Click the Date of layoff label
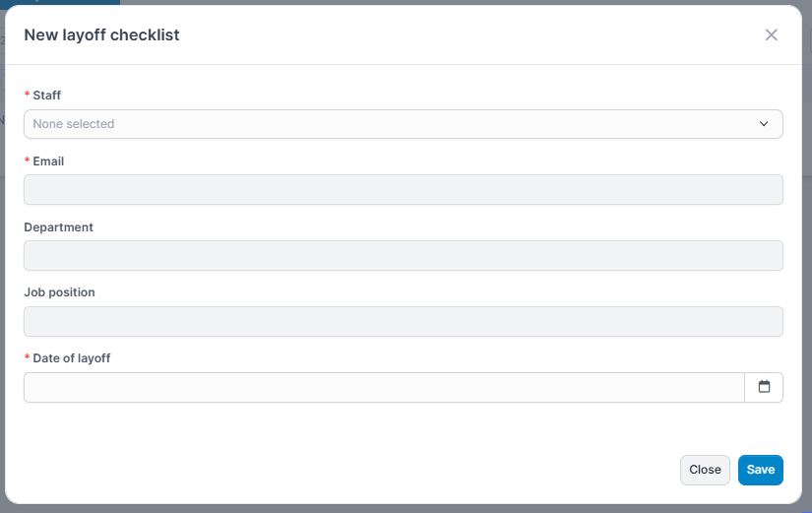The height and width of the screenshot is (513, 812). pos(72,358)
